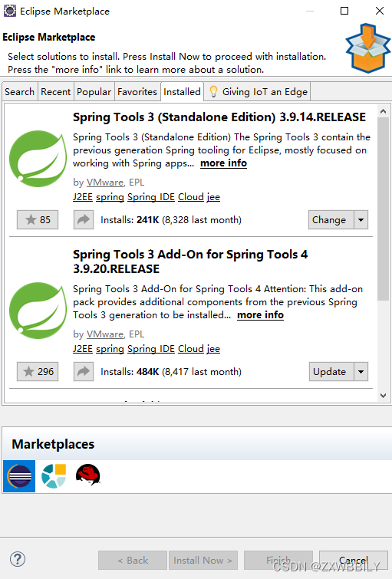Click the jee tag under the Add-On
This screenshot has width=392, height=579.
pos(213,349)
